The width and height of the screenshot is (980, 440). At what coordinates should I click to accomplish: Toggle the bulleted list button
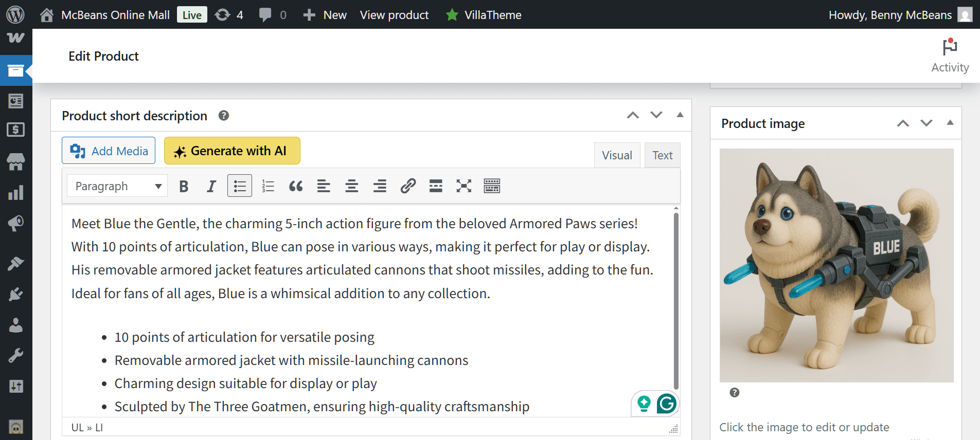click(x=240, y=186)
